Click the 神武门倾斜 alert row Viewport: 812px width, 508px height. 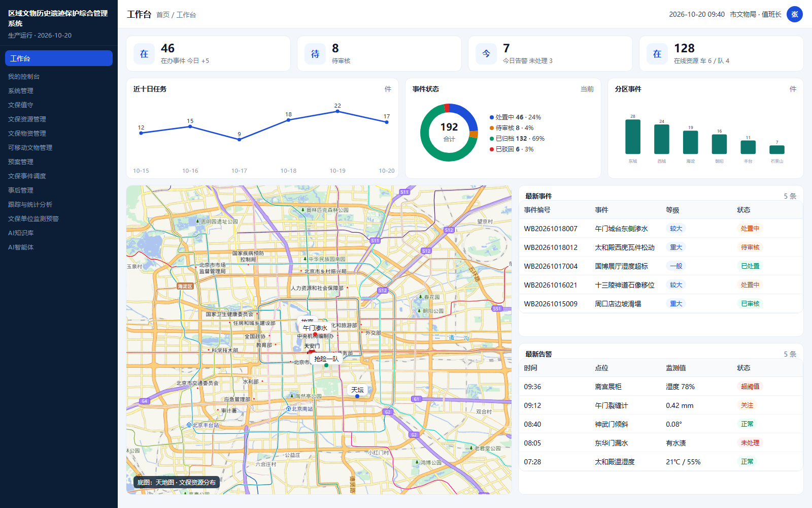coord(661,424)
